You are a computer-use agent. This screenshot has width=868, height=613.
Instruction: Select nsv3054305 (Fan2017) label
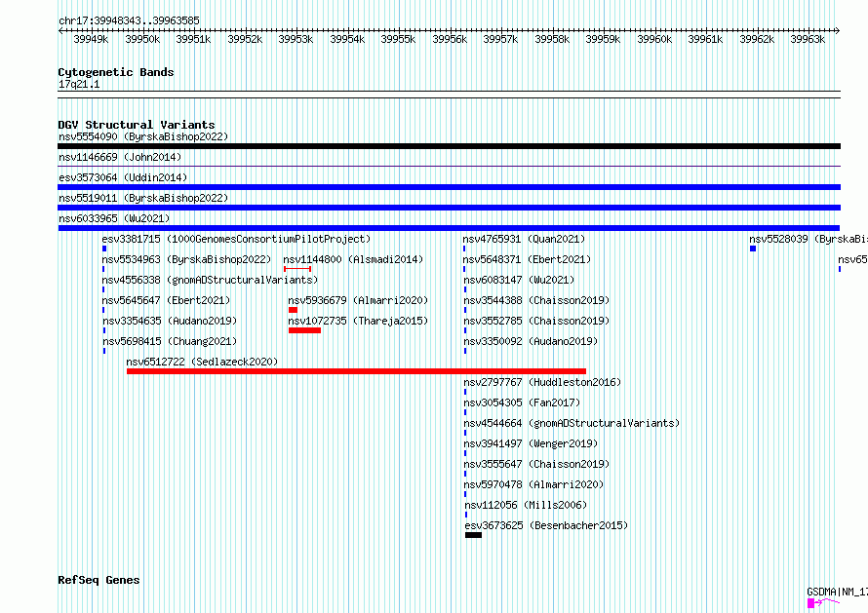point(522,402)
